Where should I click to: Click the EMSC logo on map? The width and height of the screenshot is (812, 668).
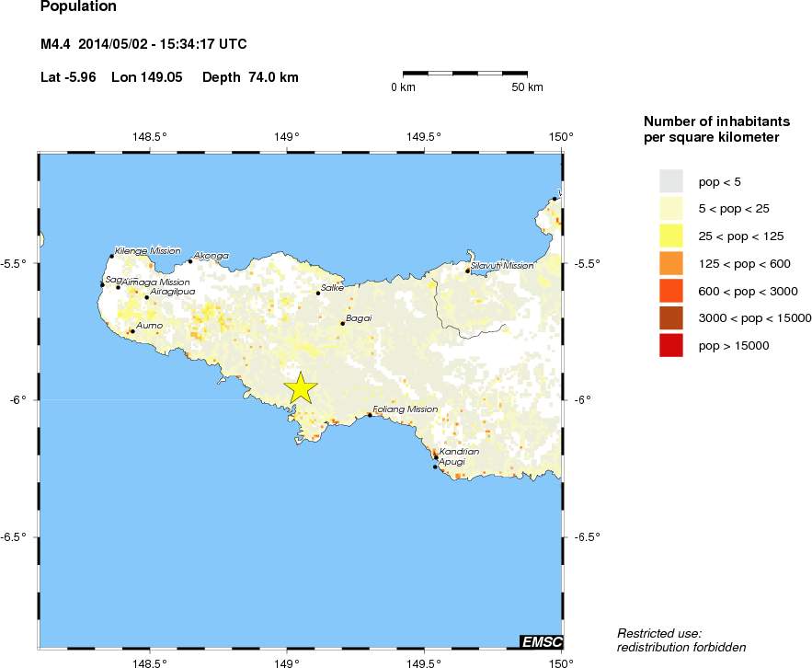[x=541, y=640]
